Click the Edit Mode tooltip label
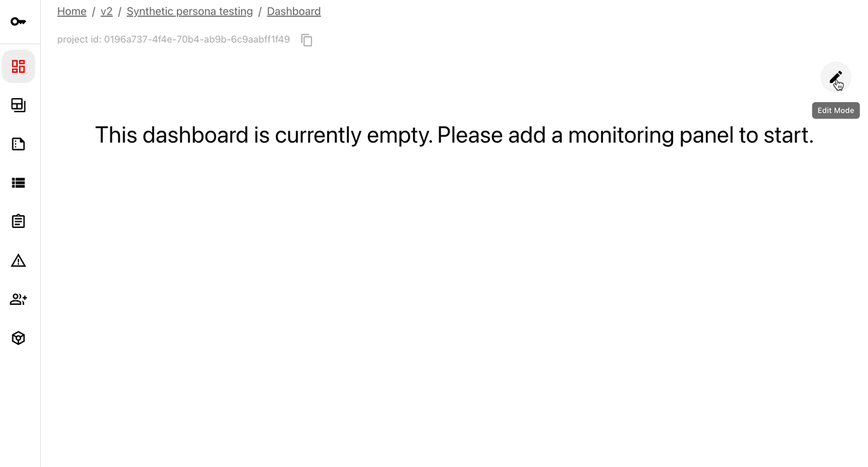 coord(835,110)
